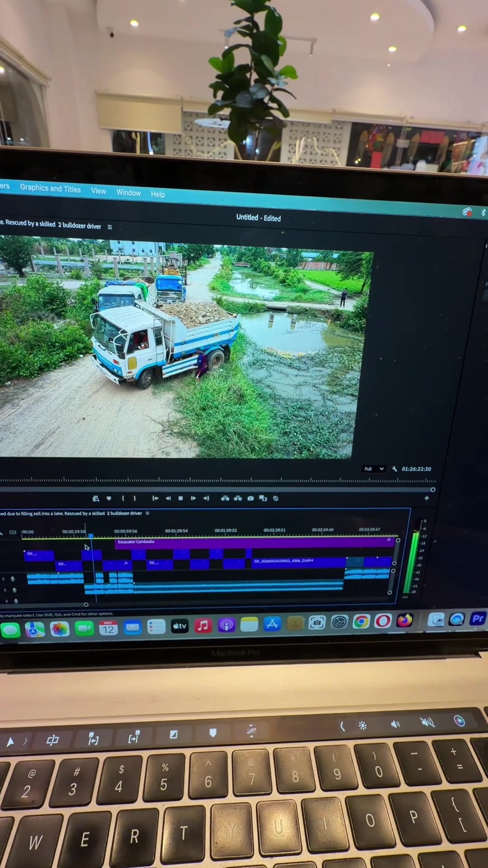
Task: Click the Go to In point icon
Action: [155, 498]
